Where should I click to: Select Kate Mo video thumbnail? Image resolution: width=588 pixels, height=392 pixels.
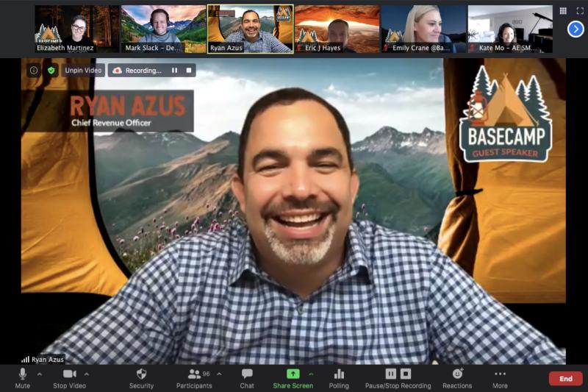tap(510, 29)
